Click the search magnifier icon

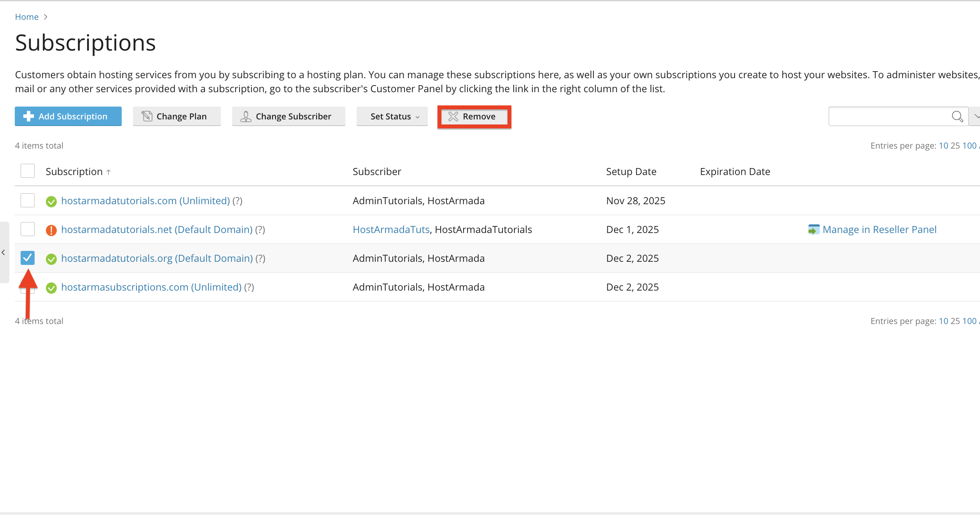(x=957, y=116)
